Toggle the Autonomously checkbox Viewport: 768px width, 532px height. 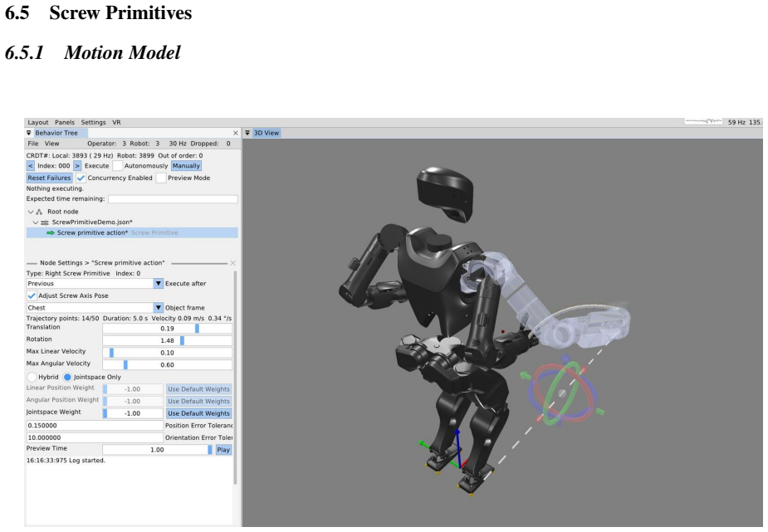point(118,166)
